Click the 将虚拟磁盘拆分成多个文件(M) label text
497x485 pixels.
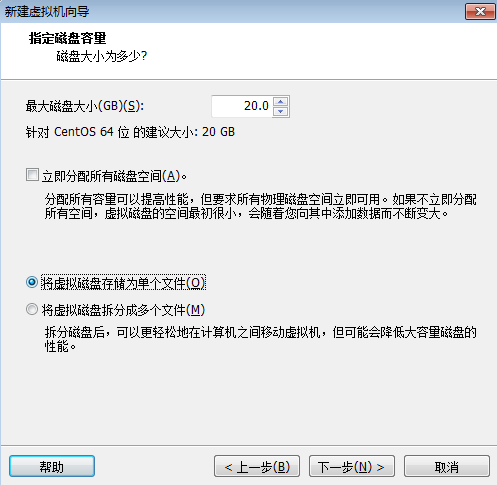click(x=123, y=310)
